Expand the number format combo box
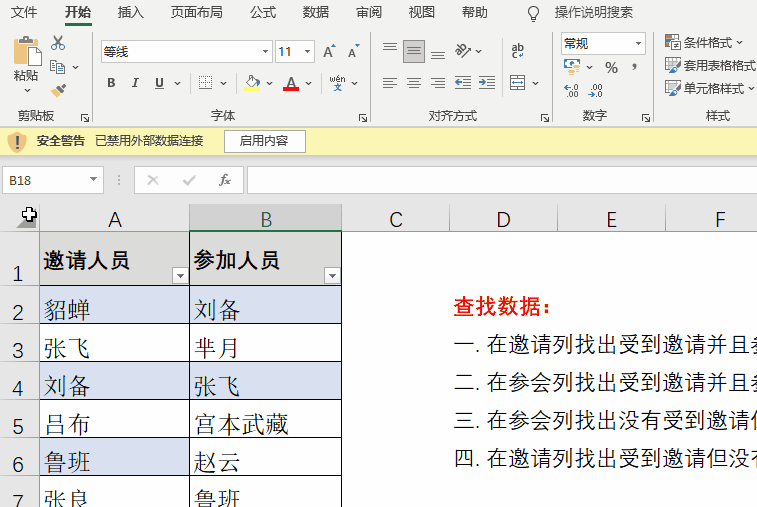This screenshot has width=757, height=507. pyautogui.click(x=638, y=43)
